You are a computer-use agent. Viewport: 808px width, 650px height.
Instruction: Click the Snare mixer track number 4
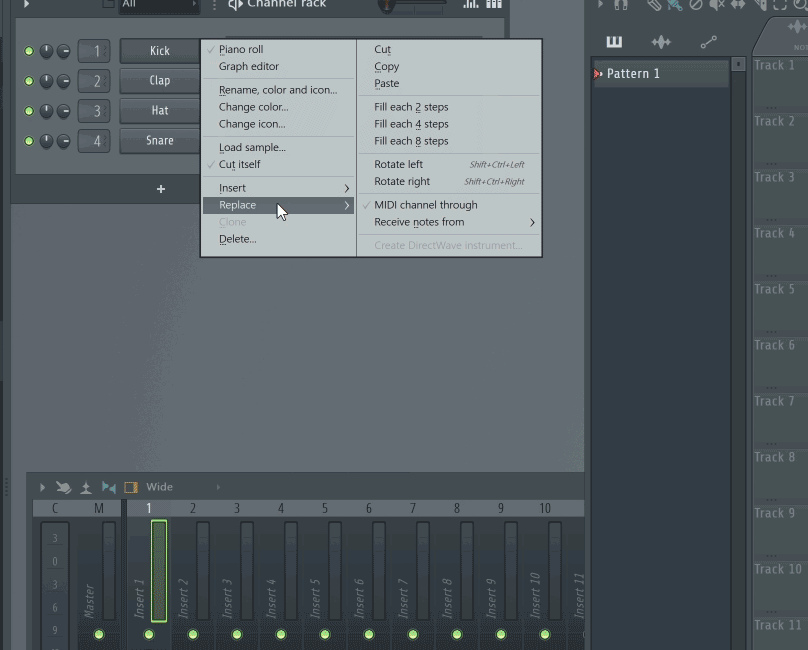[x=94, y=141]
